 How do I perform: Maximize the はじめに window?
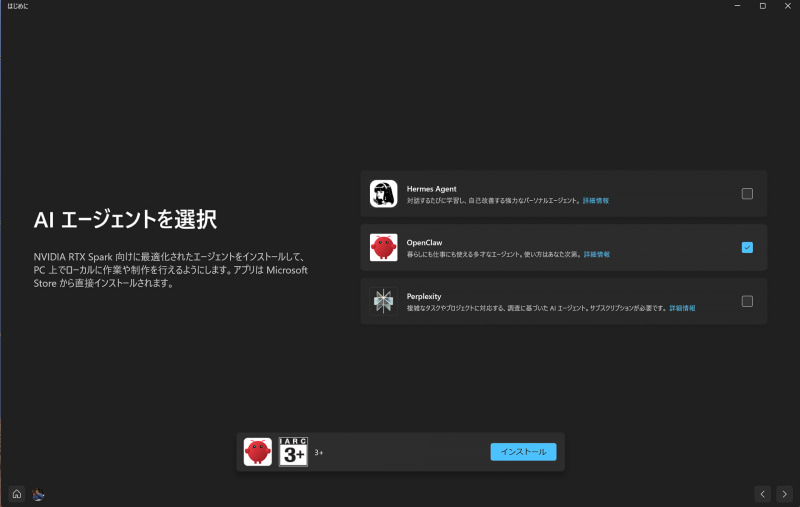[763, 6]
